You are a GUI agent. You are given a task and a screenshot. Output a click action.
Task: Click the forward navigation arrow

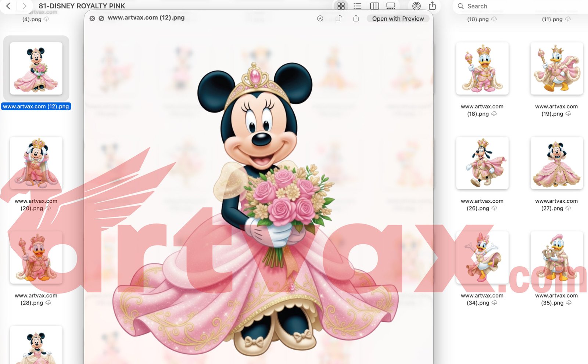click(x=24, y=6)
